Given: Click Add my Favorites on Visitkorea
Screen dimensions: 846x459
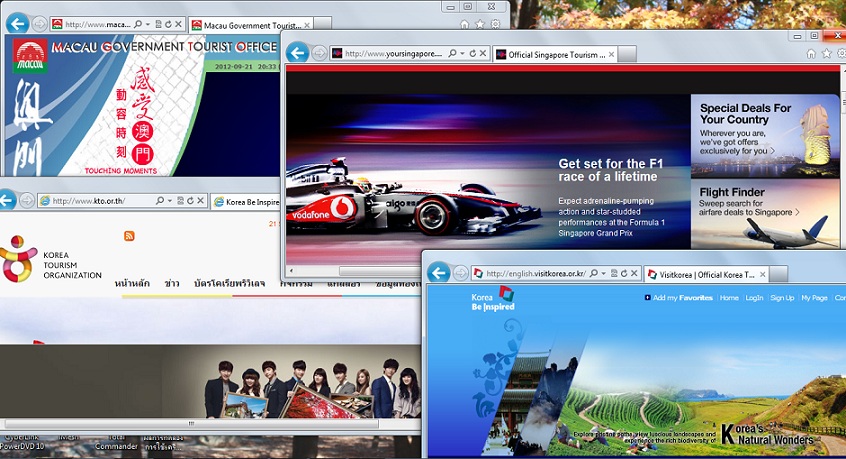Looking at the screenshot, I should click(x=679, y=298).
